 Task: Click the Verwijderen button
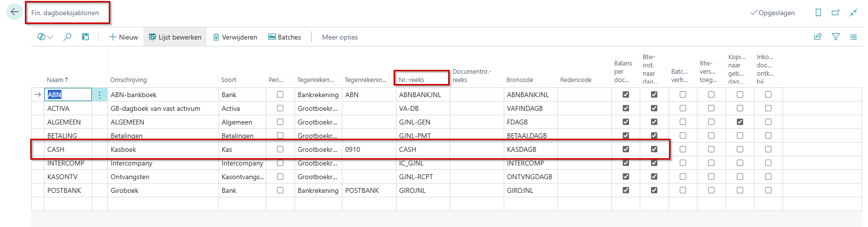(x=235, y=37)
